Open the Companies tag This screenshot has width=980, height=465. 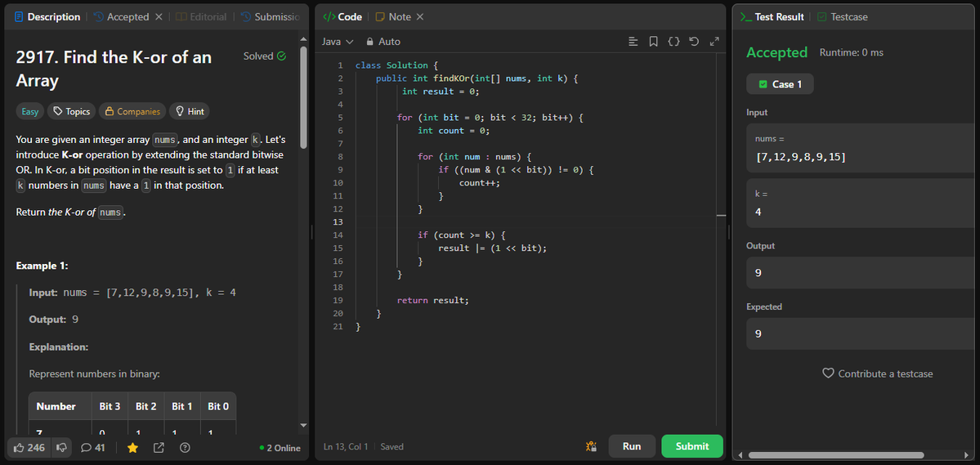coord(132,111)
